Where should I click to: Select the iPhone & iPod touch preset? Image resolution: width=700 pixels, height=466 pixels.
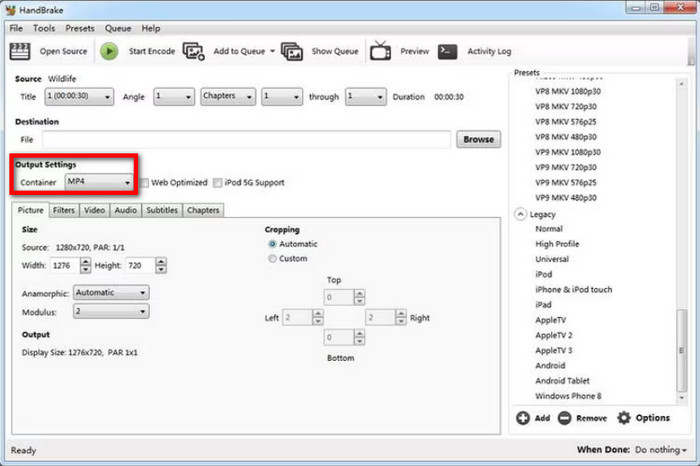(574, 290)
